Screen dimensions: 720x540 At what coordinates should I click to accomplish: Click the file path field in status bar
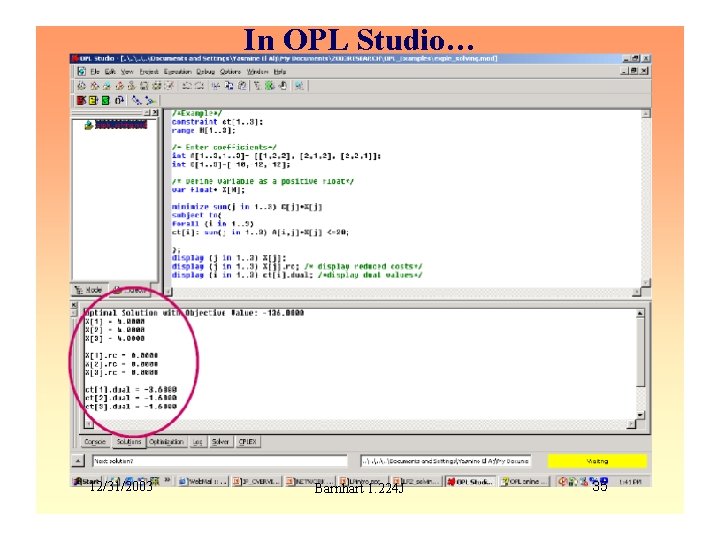(x=445, y=461)
